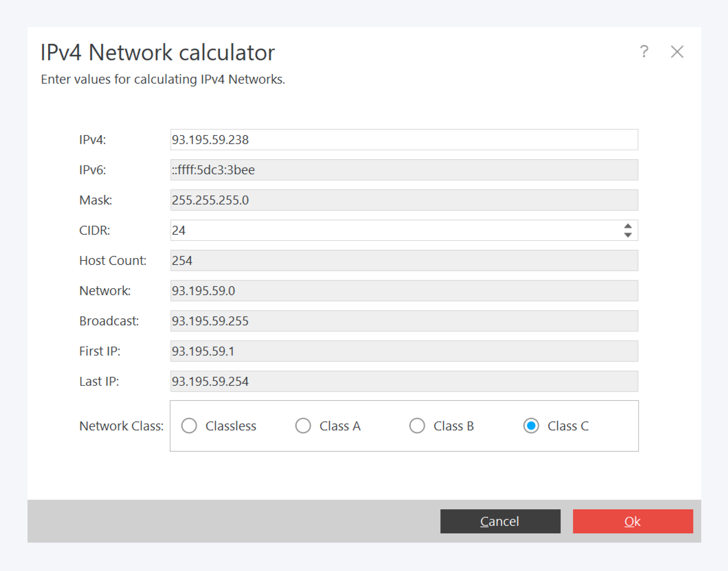Screen dimensions: 728x571
Task: Select Class C network class
Action: pos(531,426)
